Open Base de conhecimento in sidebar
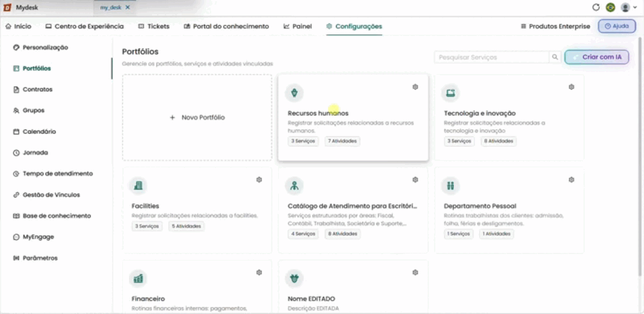 (52, 216)
